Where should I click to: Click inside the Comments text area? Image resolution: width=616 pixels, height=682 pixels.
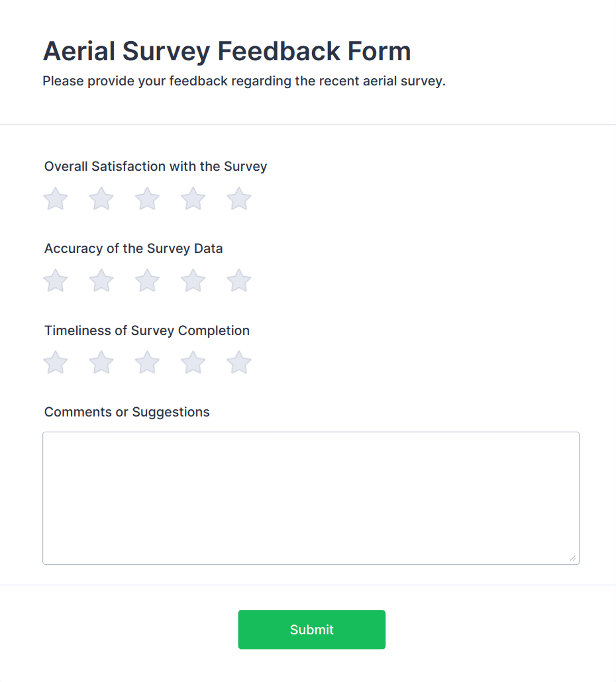pyautogui.click(x=311, y=497)
